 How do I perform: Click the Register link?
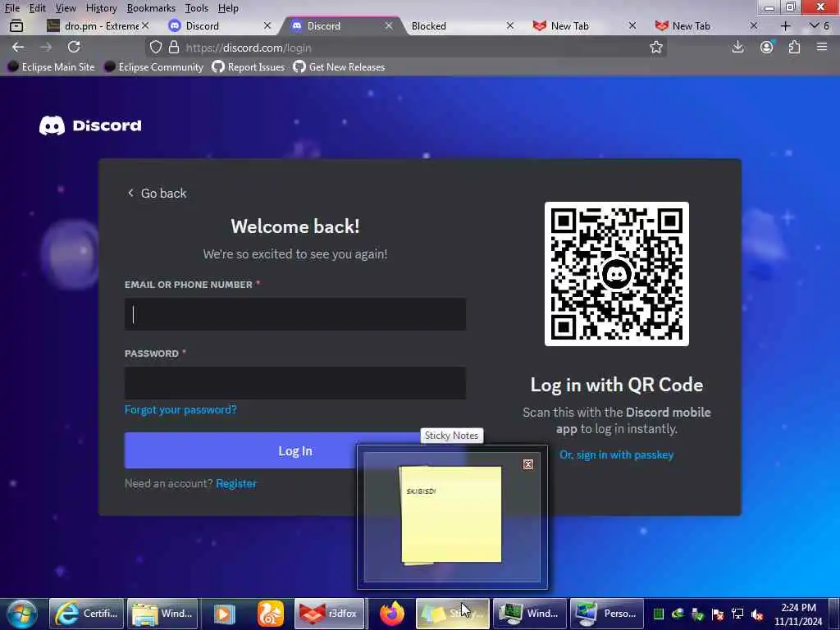click(x=236, y=483)
